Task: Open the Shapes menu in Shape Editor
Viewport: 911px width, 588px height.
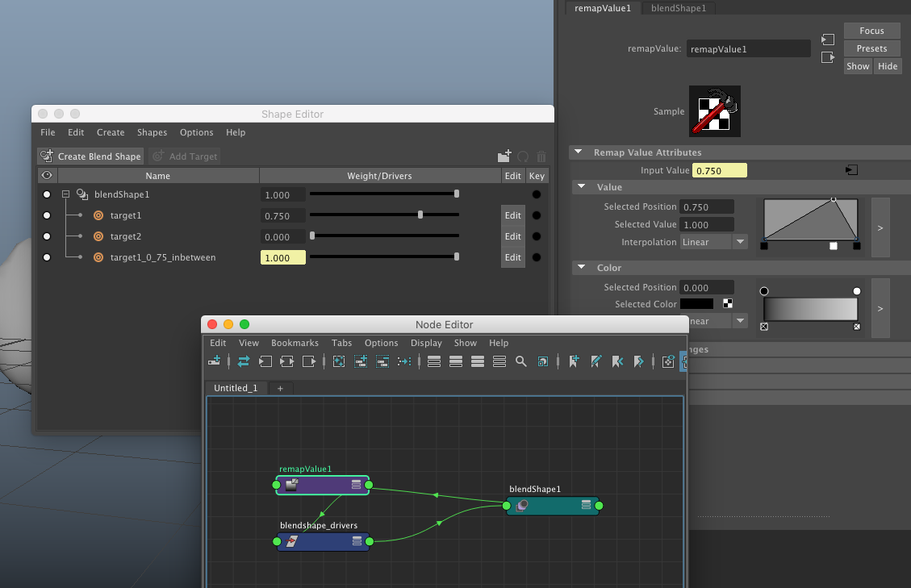Action: pyautogui.click(x=152, y=132)
